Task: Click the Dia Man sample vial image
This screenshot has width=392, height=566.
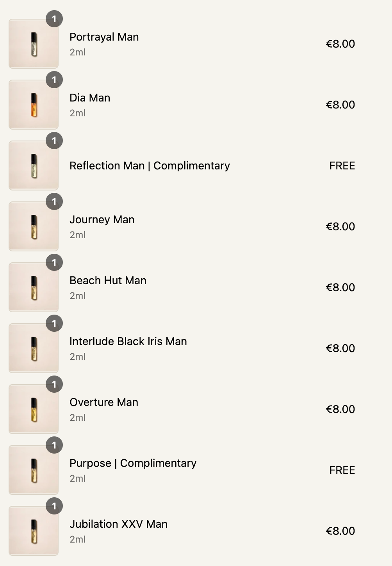Action: click(x=34, y=105)
